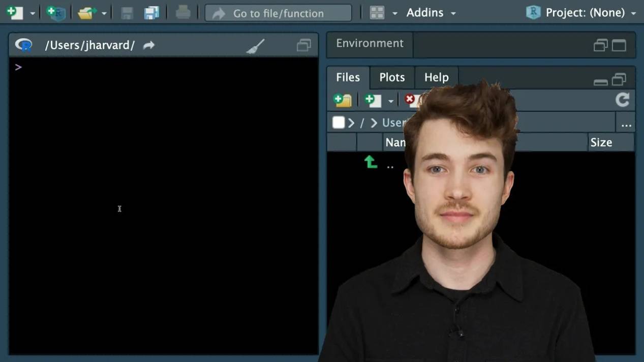Toggle the select-all files checkbox

(339, 123)
